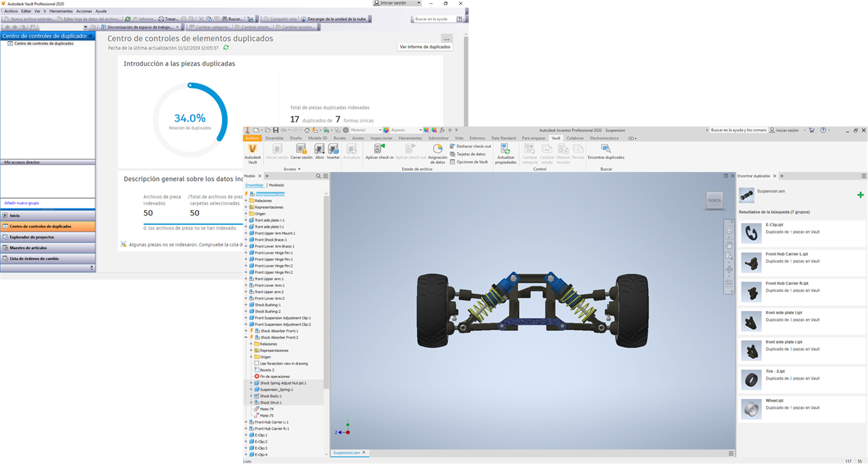Click Añadir nuevo grupo link
The width and height of the screenshot is (868, 464).
click(x=22, y=203)
